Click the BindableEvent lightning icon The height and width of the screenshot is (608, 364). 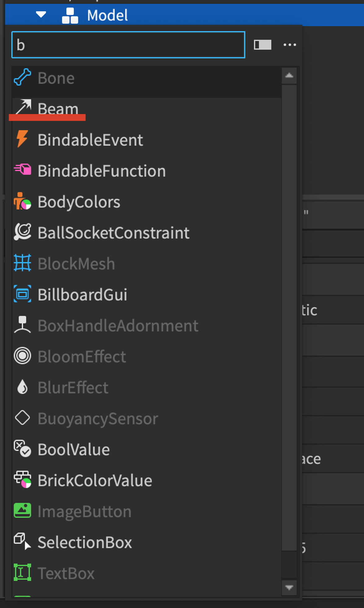[22, 139]
